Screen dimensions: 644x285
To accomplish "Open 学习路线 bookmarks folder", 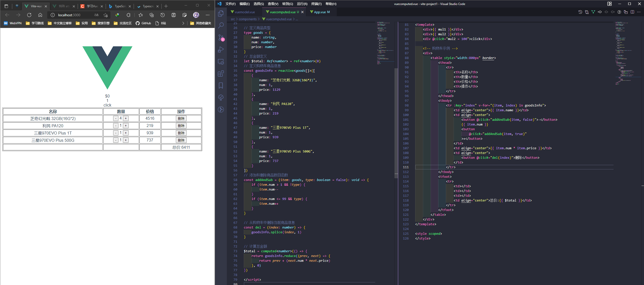I will (x=34, y=23).
